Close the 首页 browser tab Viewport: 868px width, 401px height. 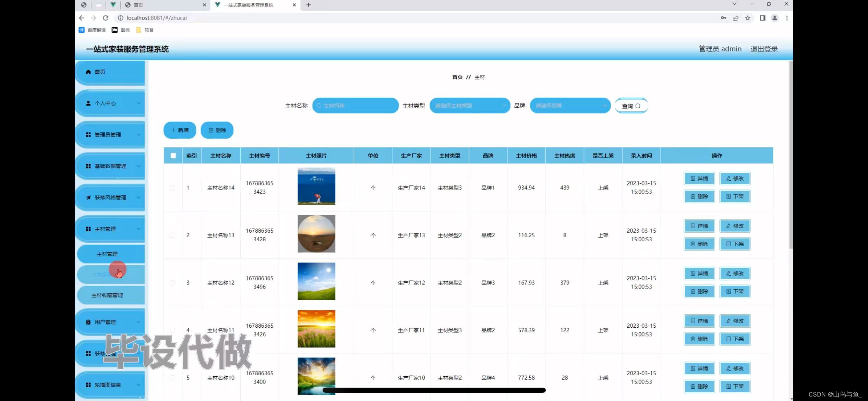204,5
